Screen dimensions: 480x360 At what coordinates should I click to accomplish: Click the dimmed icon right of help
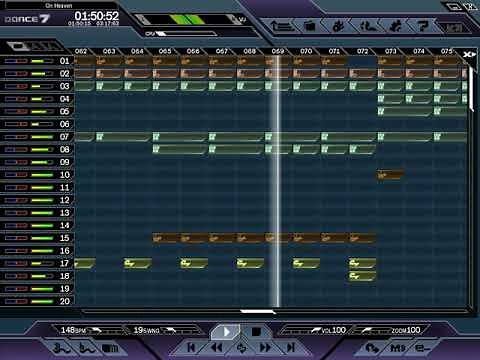click(x=454, y=27)
